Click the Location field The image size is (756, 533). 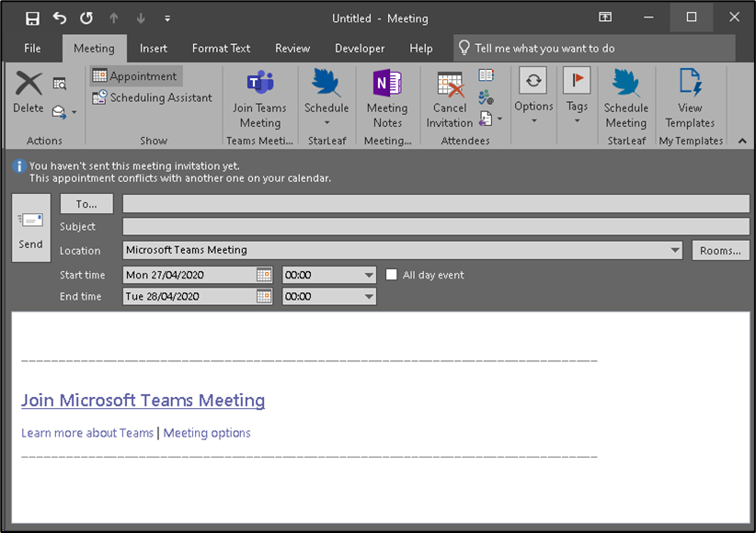395,250
